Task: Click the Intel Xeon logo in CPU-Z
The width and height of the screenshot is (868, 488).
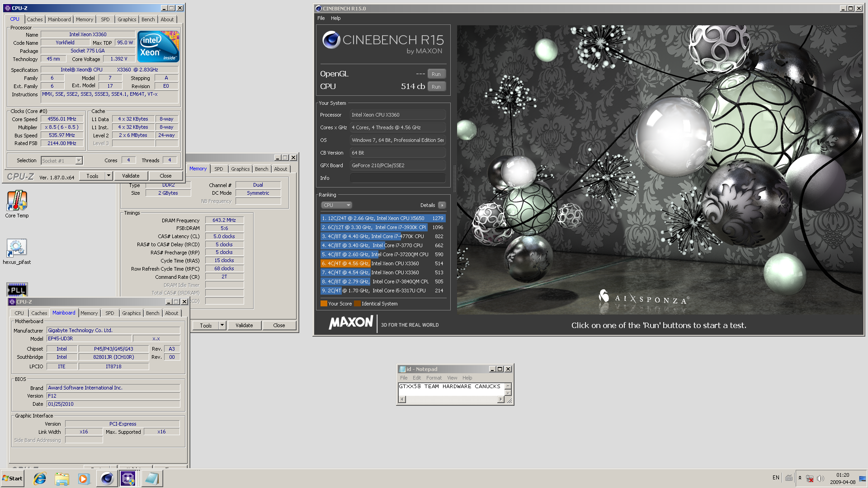Action: point(158,47)
